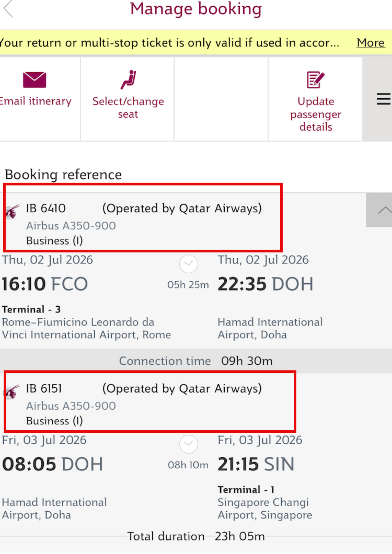Expand FCO to DOH flight details chevron
Screen dimensions: 392x554
(189, 264)
